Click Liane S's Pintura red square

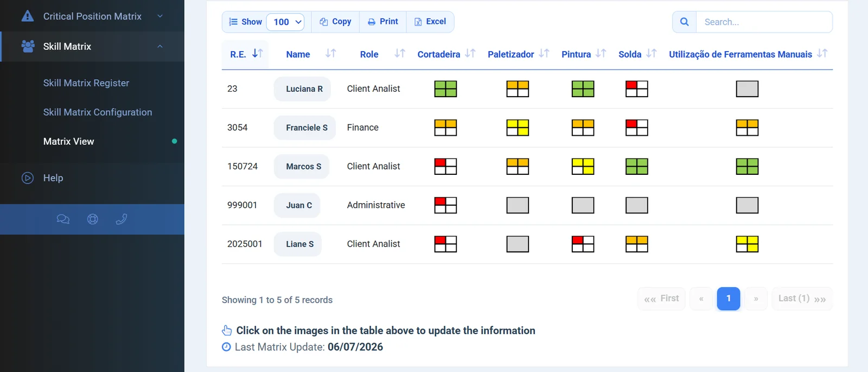583,244
